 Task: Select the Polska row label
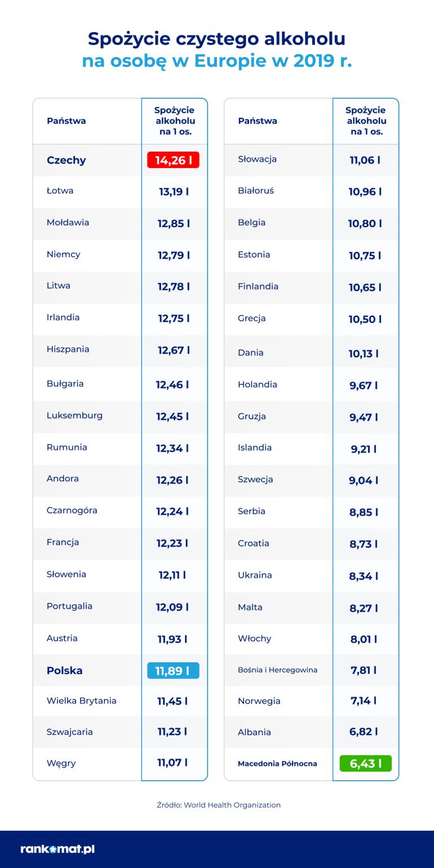[x=65, y=671]
